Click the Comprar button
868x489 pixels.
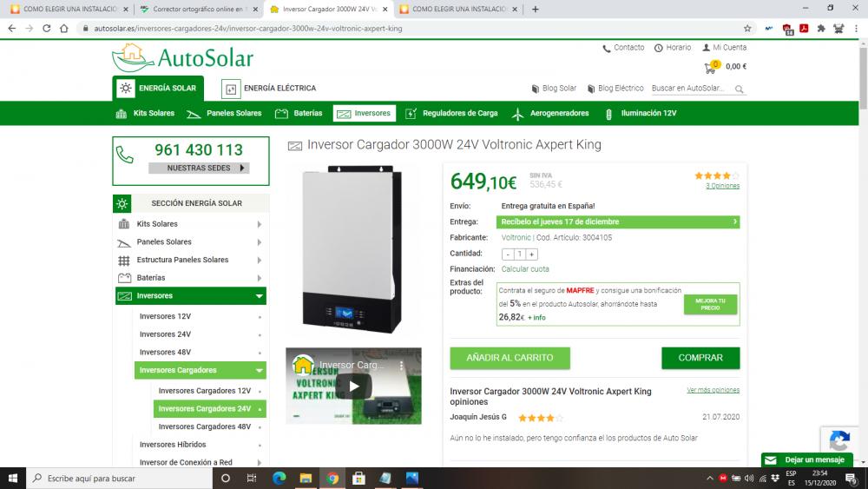(x=700, y=359)
